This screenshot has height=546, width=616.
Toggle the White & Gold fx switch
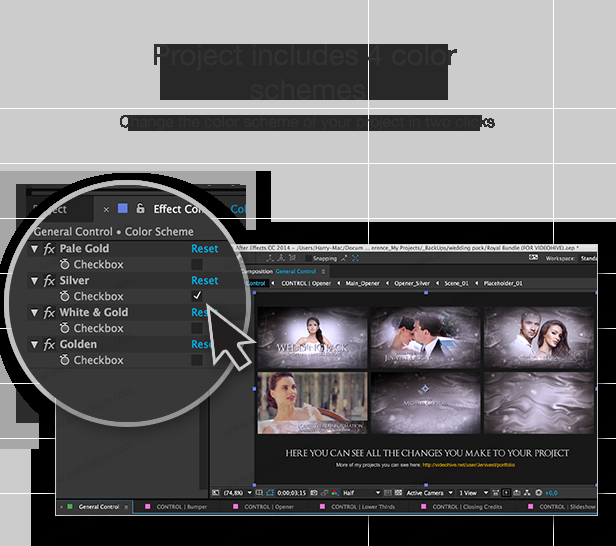click(x=49, y=312)
